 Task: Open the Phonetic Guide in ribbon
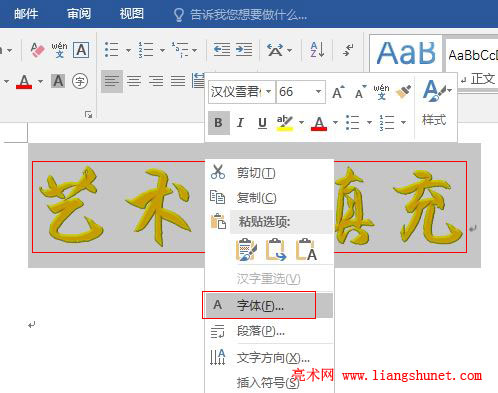(x=59, y=50)
